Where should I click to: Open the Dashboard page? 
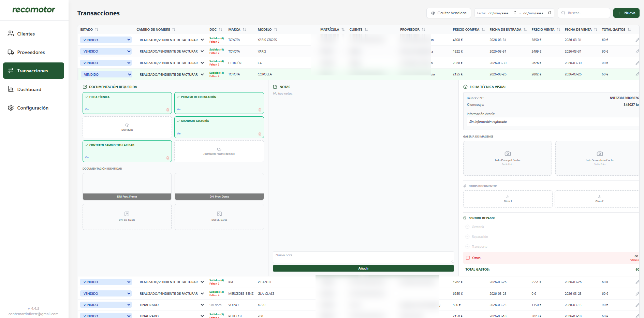[x=33, y=89]
